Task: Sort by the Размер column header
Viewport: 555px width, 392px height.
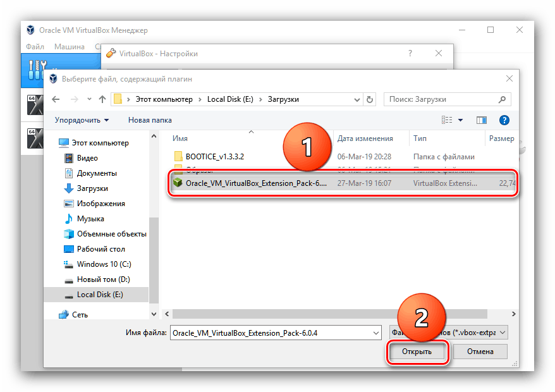Action: click(x=501, y=138)
